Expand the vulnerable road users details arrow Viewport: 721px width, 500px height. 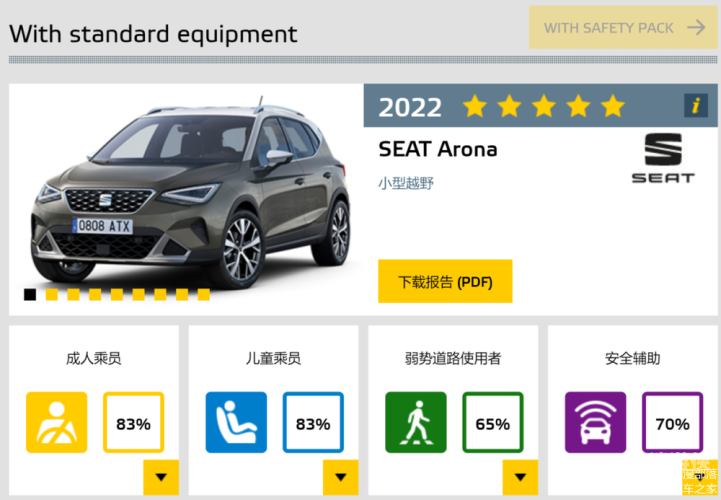(x=520, y=477)
